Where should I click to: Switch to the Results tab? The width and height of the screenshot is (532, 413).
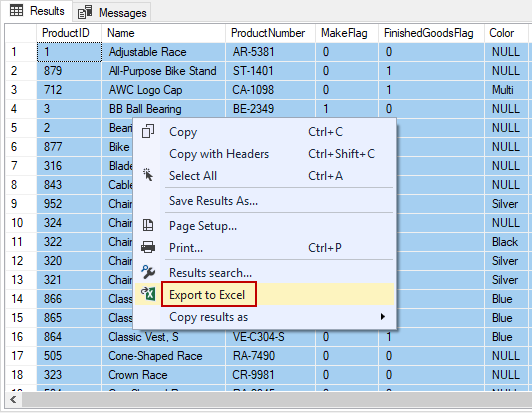37,11
